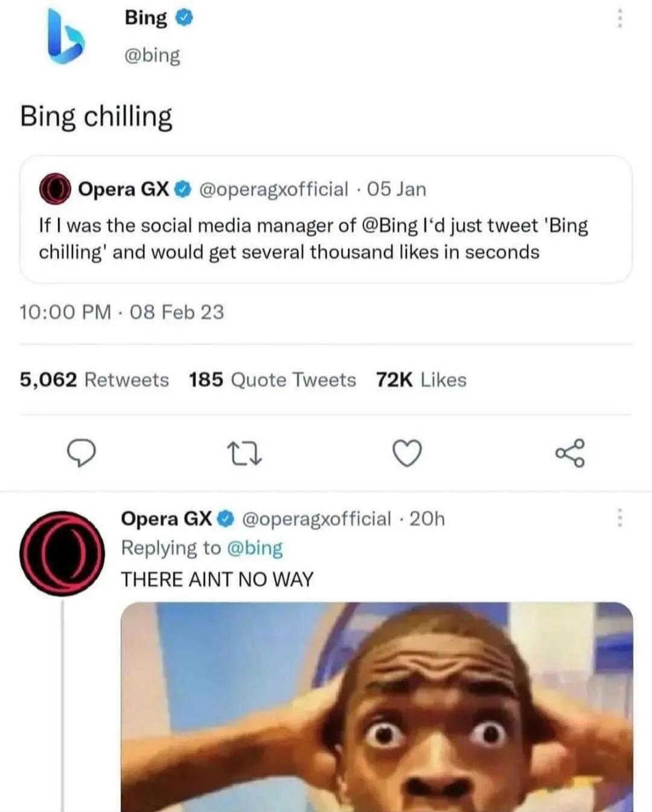
Task: Open the reply comment bubble icon
Action: 81,453
